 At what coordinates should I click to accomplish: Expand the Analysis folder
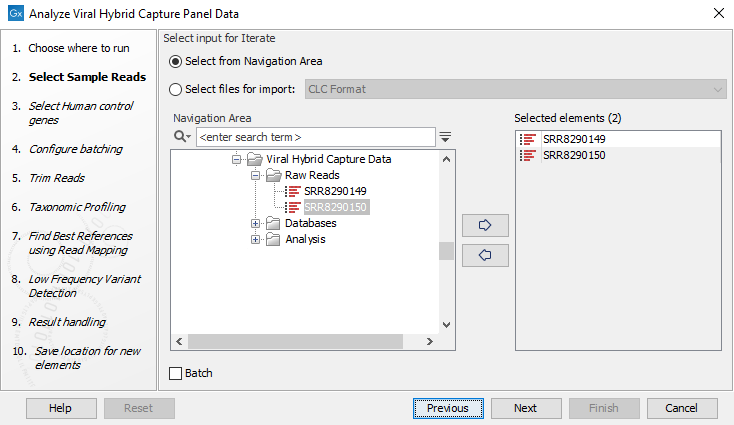[255, 240]
